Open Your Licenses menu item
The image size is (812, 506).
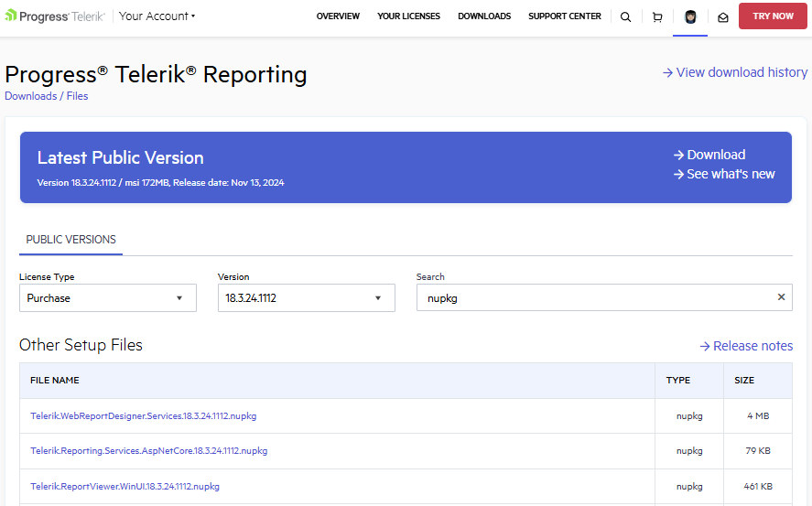[x=408, y=16]
